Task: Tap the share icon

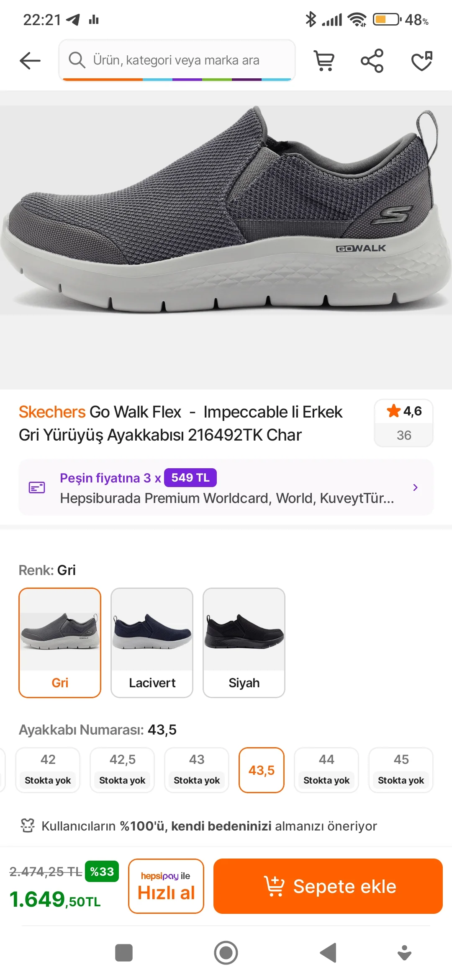Action: 372,61
